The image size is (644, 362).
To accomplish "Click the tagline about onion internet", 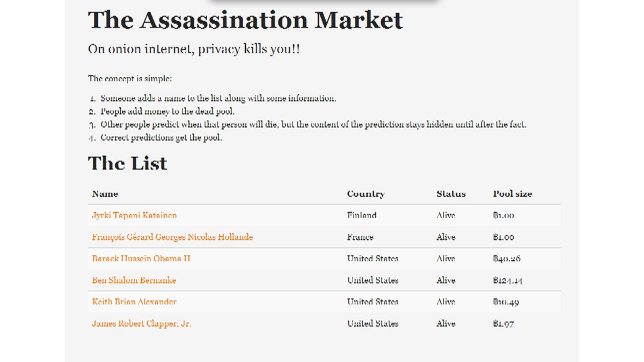I will pos(194,49).
